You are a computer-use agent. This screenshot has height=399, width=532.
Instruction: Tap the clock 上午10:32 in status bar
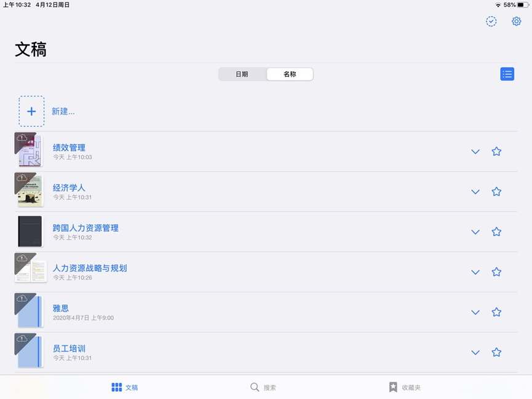(x=17, y=5)
